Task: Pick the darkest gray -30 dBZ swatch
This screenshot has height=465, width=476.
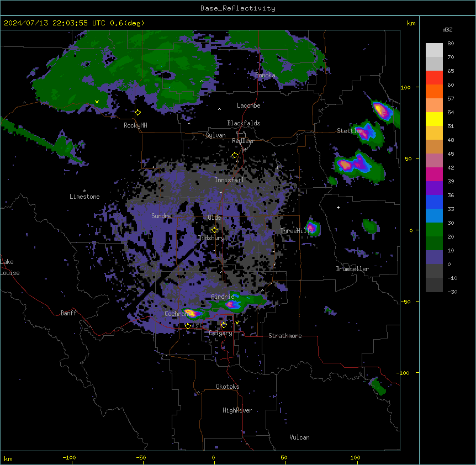Action: [x=434, y=285]
